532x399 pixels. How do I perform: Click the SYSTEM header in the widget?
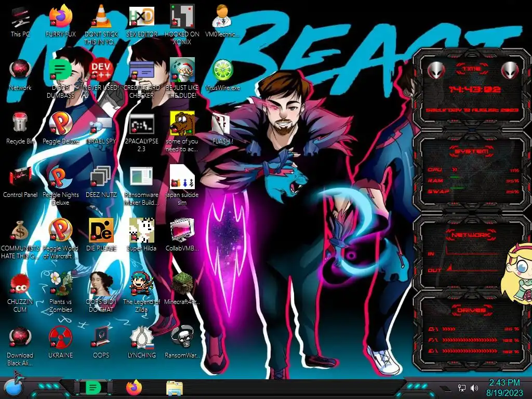pos(471,151)
